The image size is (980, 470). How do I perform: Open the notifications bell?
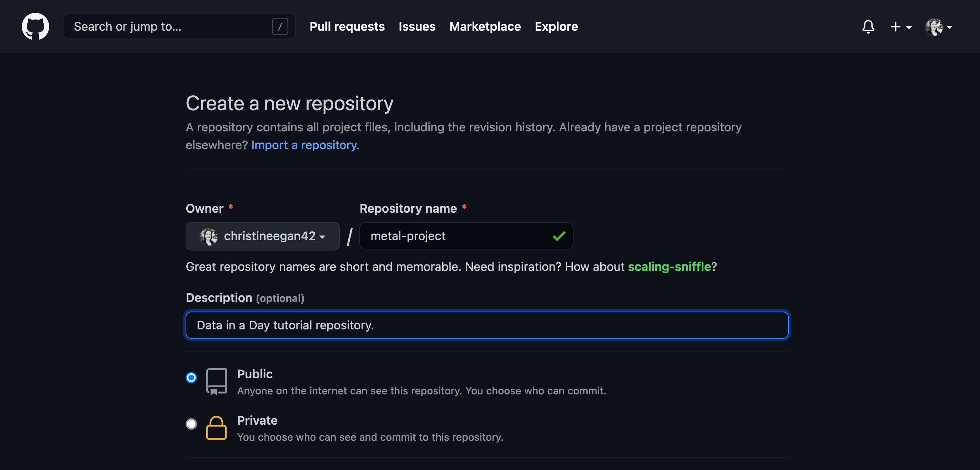coord(868,27)
